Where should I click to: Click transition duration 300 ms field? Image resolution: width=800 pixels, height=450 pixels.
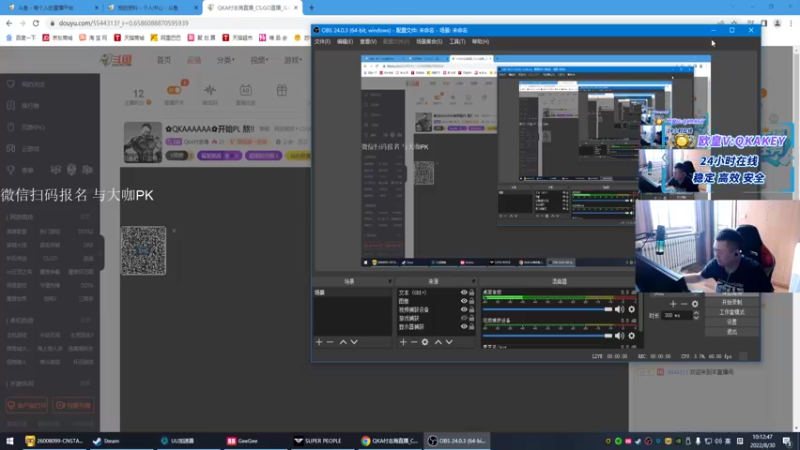(677, 315)
